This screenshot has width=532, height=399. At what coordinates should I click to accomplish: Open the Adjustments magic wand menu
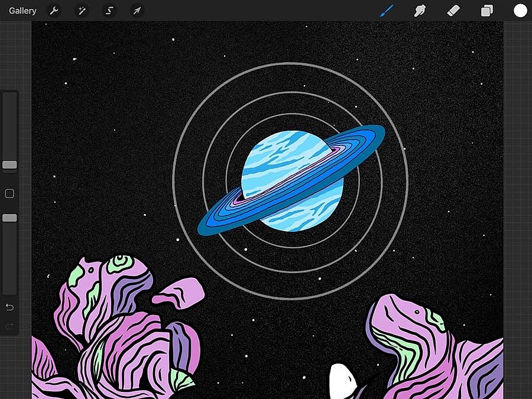[82, 10]
